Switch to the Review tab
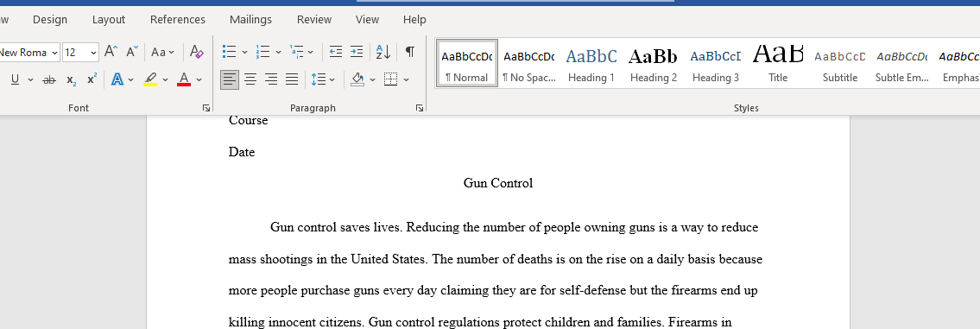 click(314, 19)
